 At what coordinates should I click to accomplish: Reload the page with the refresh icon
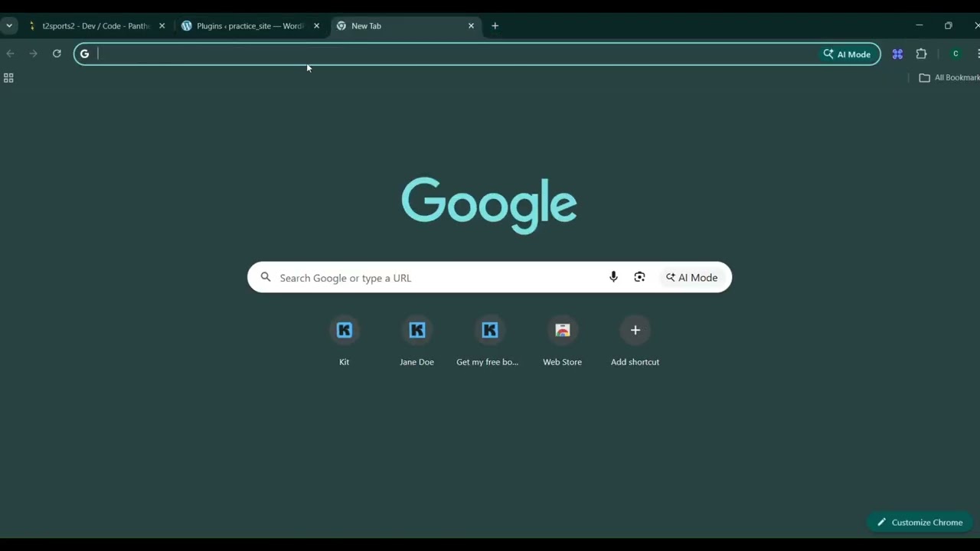(x=57, y=54)
